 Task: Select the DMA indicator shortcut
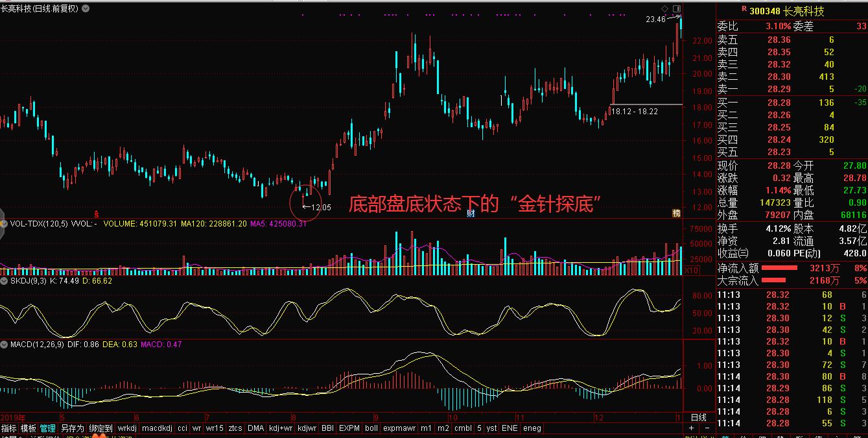pyautogui.click(x=255, y=428)
